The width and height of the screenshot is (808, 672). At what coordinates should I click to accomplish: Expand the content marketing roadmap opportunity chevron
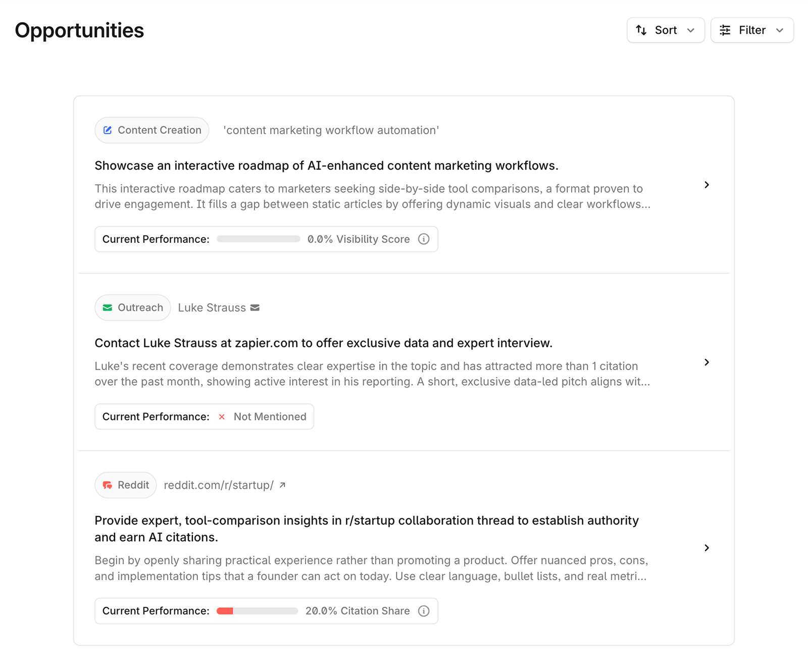(706, 185)
